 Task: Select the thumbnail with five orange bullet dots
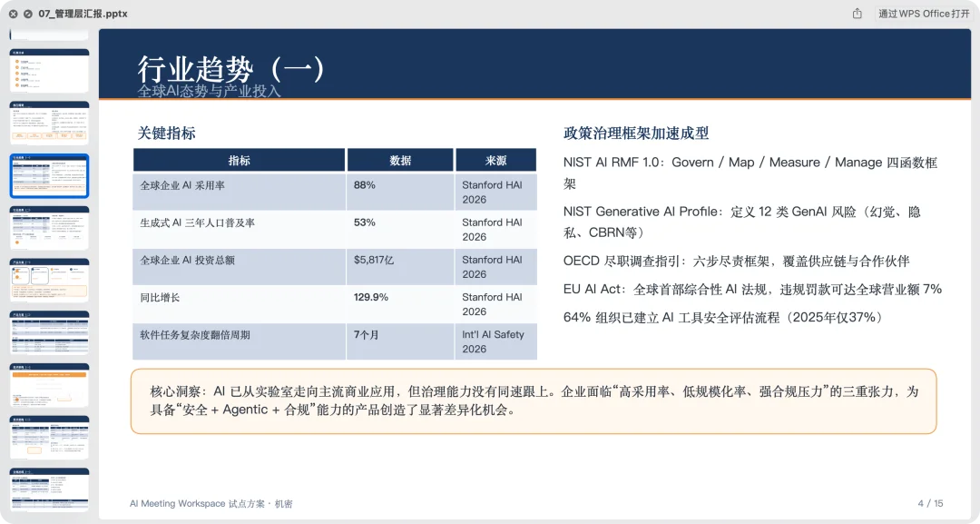tap(49, 71)
